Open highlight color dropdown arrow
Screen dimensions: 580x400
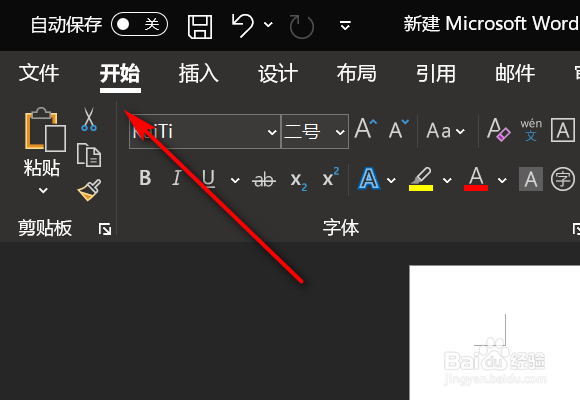coord(447,180)
